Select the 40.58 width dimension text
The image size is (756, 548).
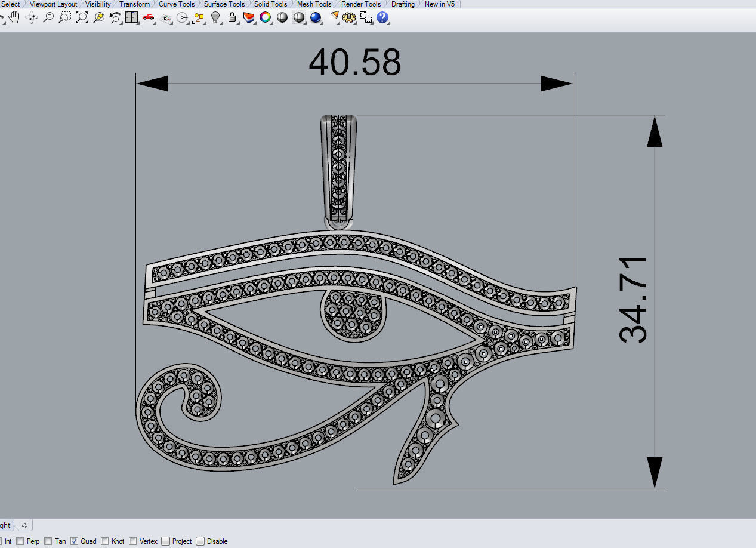click(x=355, y=62)
